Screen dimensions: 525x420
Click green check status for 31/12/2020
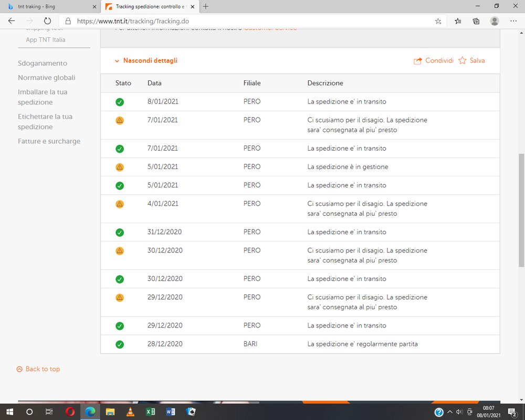[120, 233]
